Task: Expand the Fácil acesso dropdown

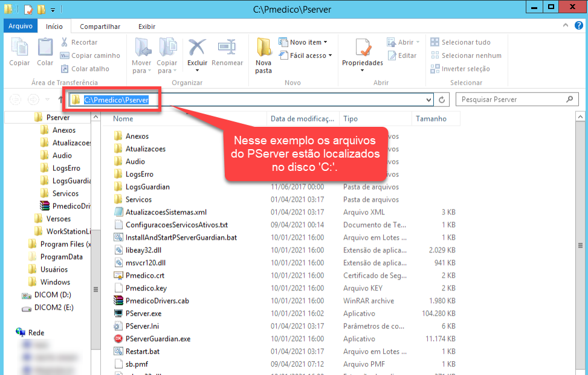Action: coord(306,56)
